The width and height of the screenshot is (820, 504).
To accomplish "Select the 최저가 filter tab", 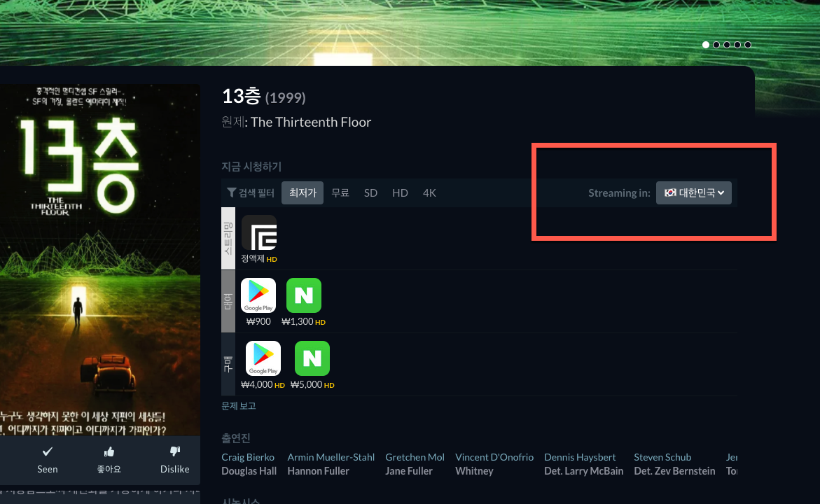I will tap(303, 193).
